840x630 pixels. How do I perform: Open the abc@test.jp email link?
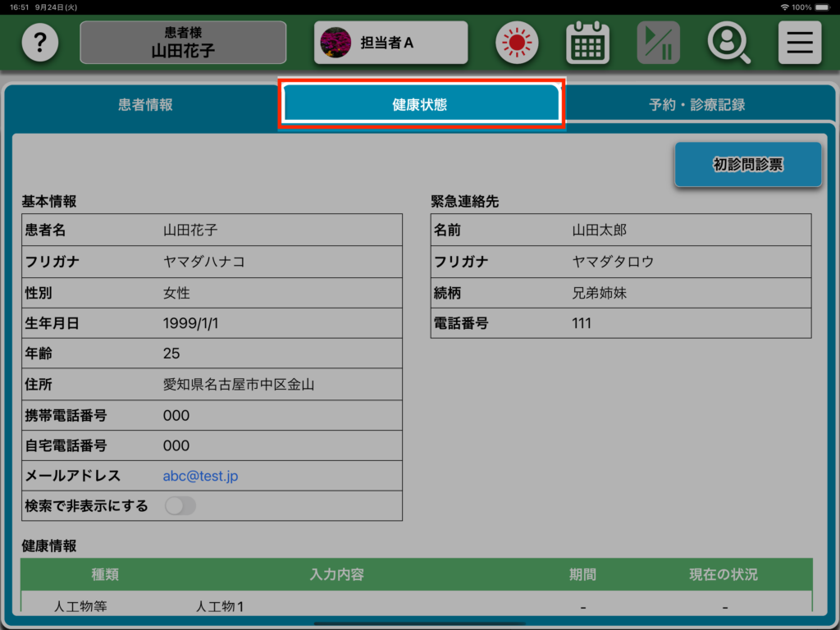coord(200,476)
